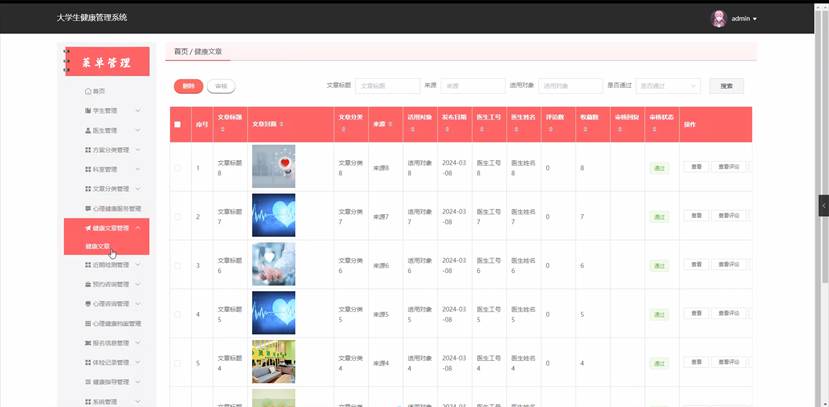Check the checkbox for row 文章标题6
The height and width of the screenshot is (407, 829).
pyautogui.click(x=178, y=266)
